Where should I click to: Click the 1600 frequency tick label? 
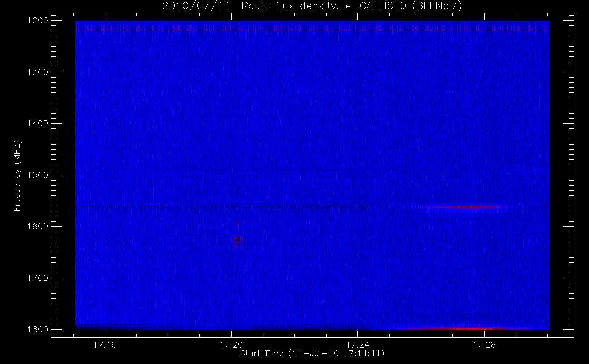pyautogui.click(x=38, y=226)
